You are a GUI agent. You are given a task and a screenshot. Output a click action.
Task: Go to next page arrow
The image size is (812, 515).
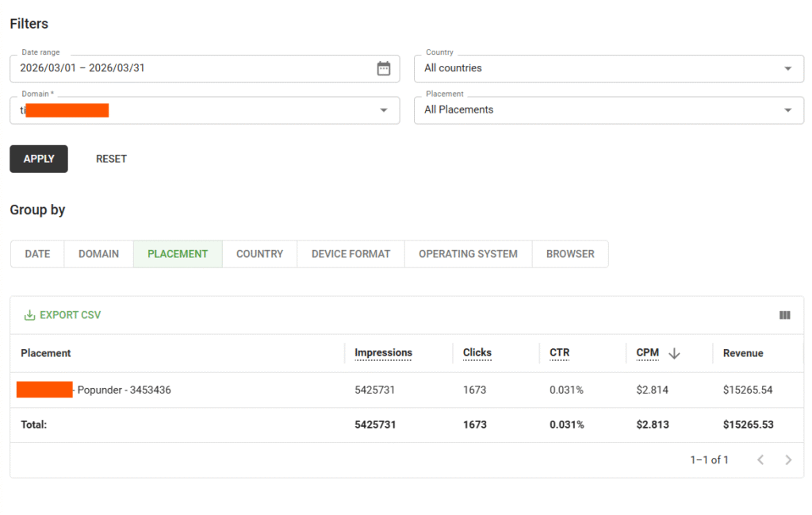(x=787, y=459)
